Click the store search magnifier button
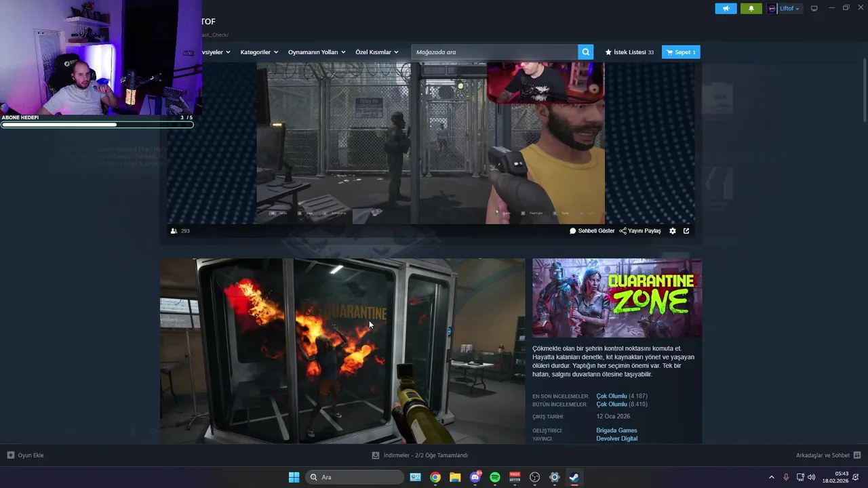The width and height of the screenshot is (868, 488). point(585,52)
